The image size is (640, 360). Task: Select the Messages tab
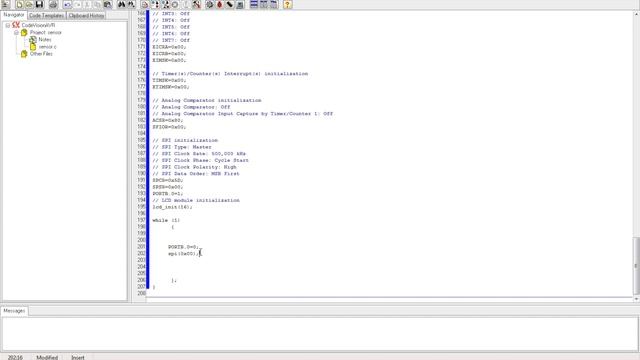point(14,311)
